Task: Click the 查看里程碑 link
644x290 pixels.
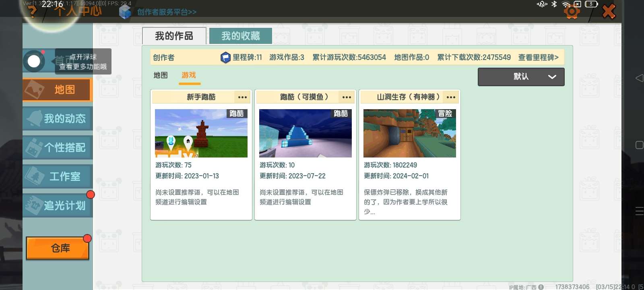Action: point(538,58)
